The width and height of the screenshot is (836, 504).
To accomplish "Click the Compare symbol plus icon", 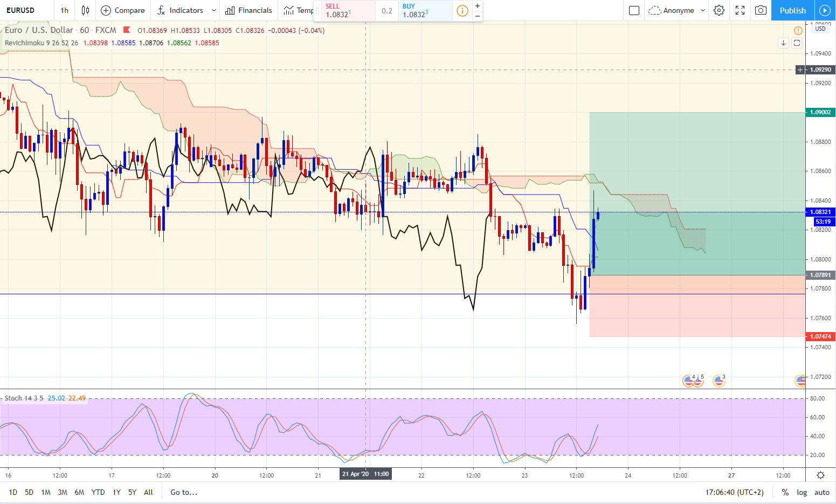I will click(106, 10).
